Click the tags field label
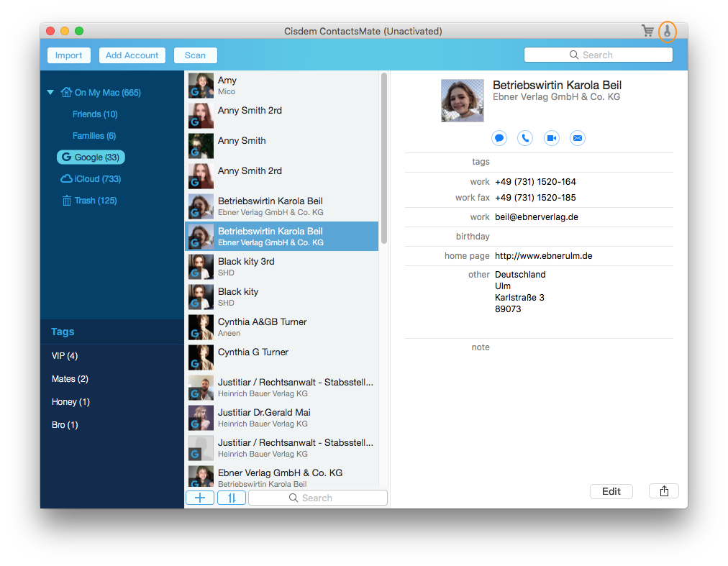 click(x=481, y=162)
